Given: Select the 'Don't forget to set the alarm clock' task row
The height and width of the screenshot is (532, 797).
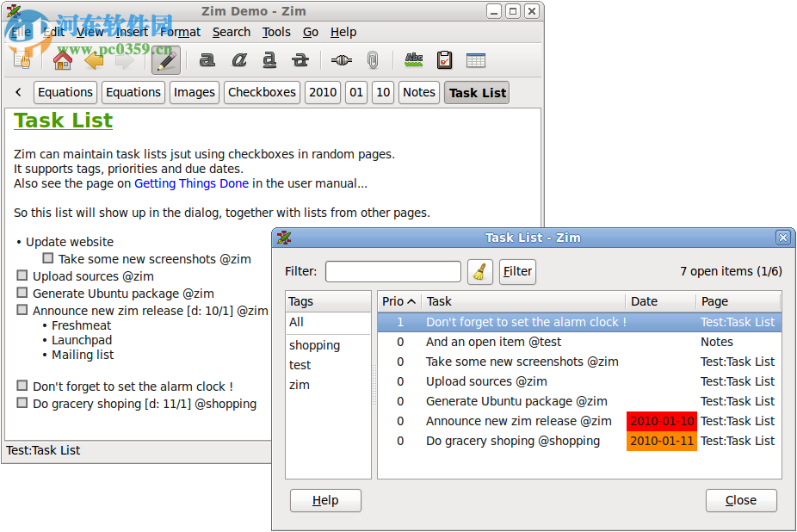Looking at the screenshot, I should [x=579, y=323].
